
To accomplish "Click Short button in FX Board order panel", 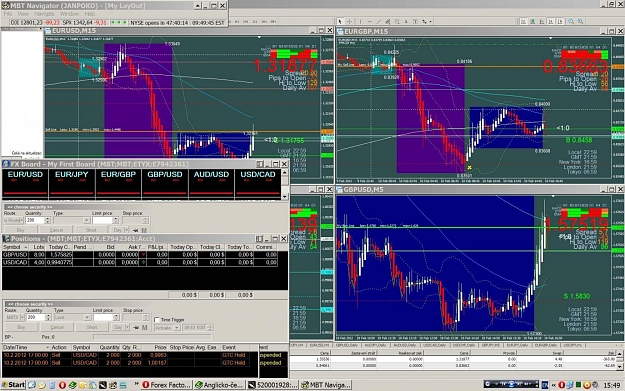I will click(91, 230).
